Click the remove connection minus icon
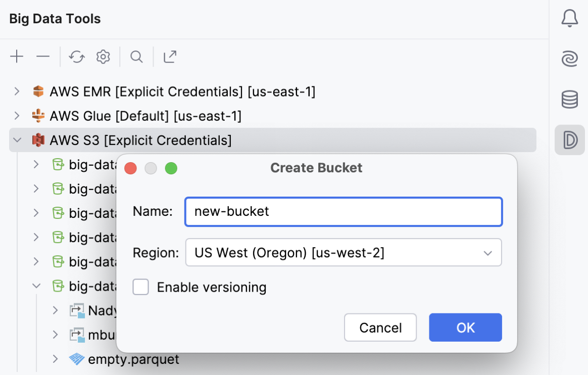The image size is (588, 375). tap(43, 57)
